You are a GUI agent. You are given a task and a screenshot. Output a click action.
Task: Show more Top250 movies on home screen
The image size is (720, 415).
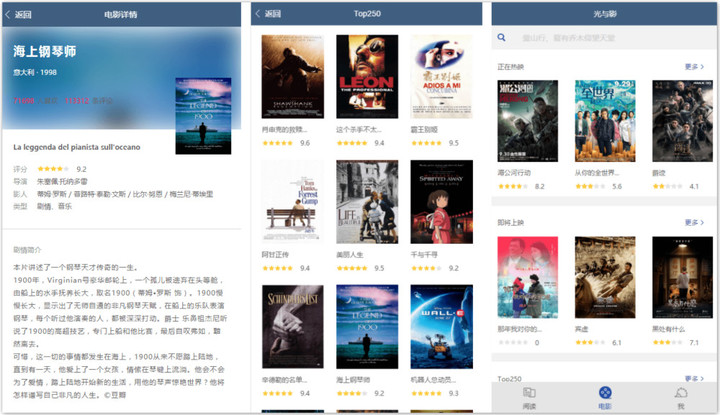pyautogui.click(x=694, y=378)
